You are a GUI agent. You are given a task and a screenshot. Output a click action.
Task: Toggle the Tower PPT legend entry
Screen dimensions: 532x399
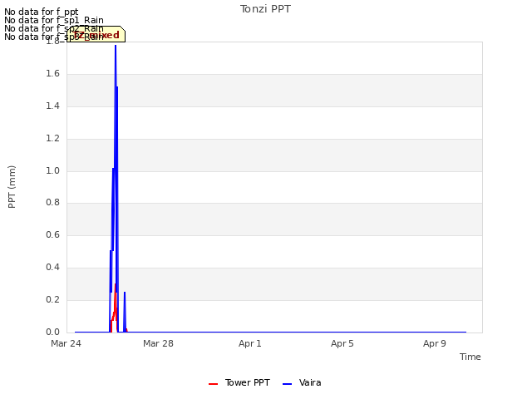pyautogui.click(x=239, y=382)
